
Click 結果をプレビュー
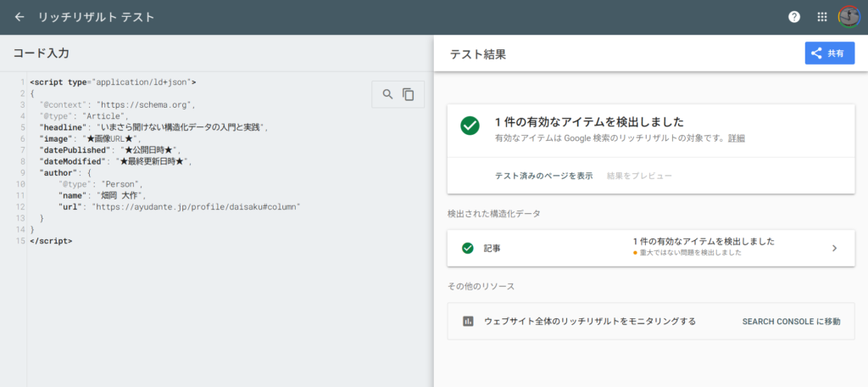[x=639, y=176]
